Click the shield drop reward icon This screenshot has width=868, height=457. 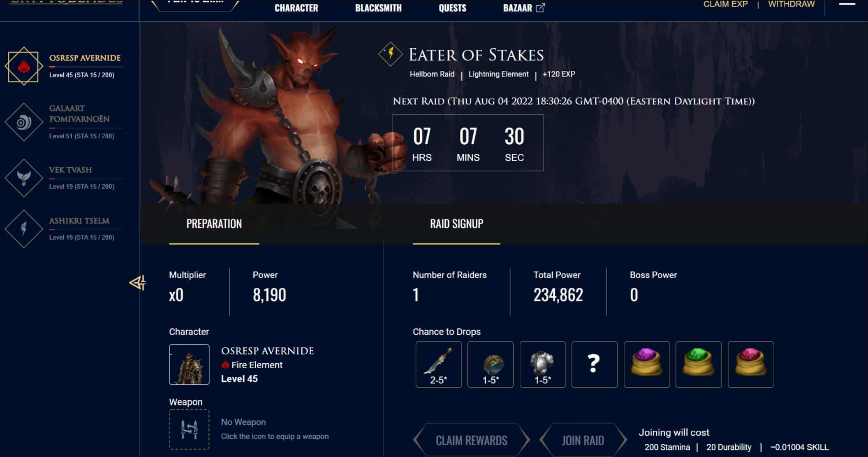[491, 365]
